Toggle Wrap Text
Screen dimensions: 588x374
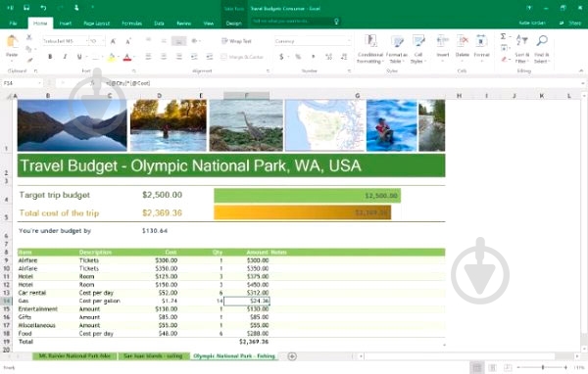tap(236, 41)
